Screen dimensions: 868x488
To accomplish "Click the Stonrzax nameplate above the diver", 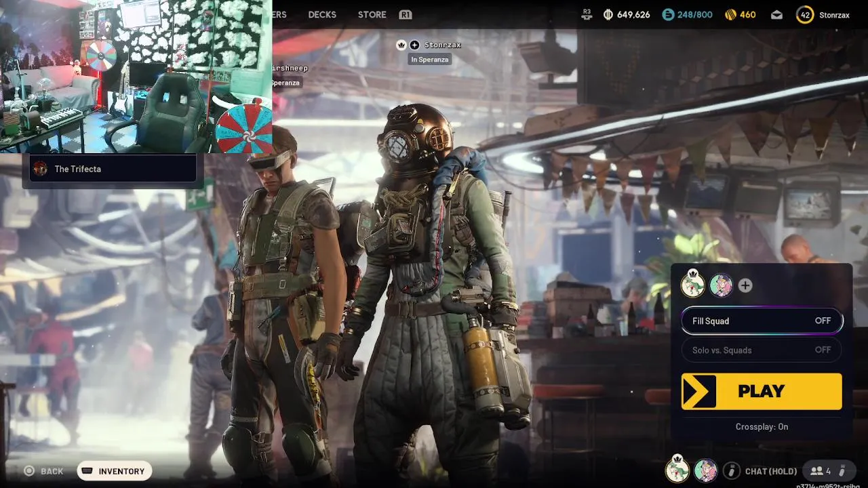I will (x=443, y=45).
